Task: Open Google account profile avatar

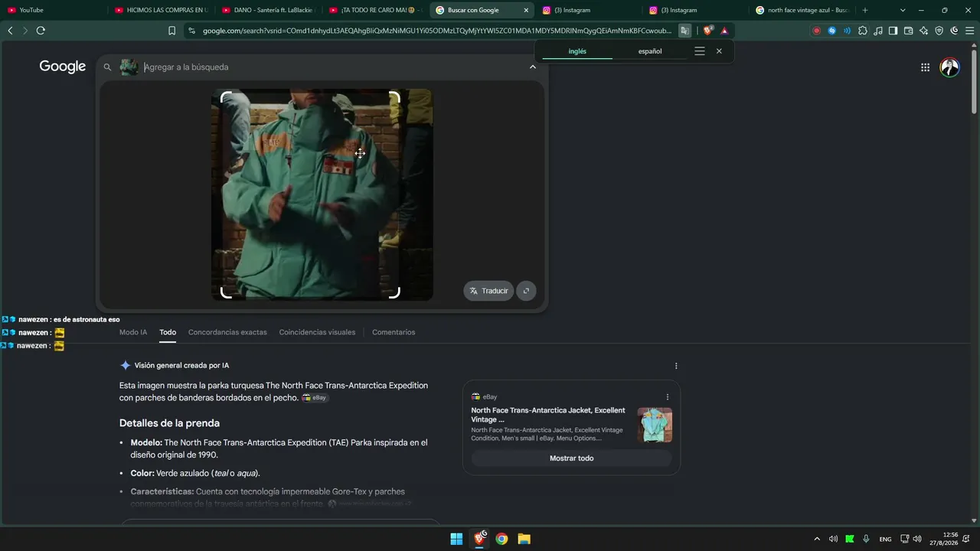Action: (949, 67)
